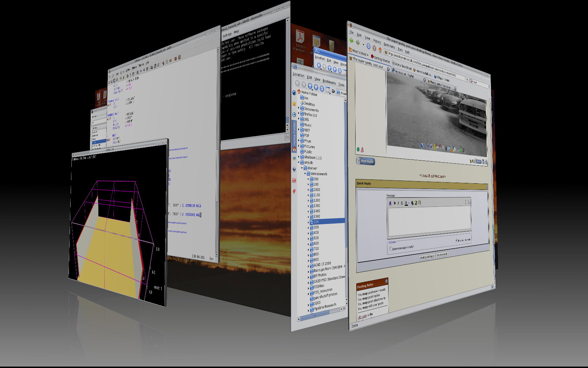588x368 pixels.
Task: Open Firefox File menu
Action: click(x=351, y=32)
